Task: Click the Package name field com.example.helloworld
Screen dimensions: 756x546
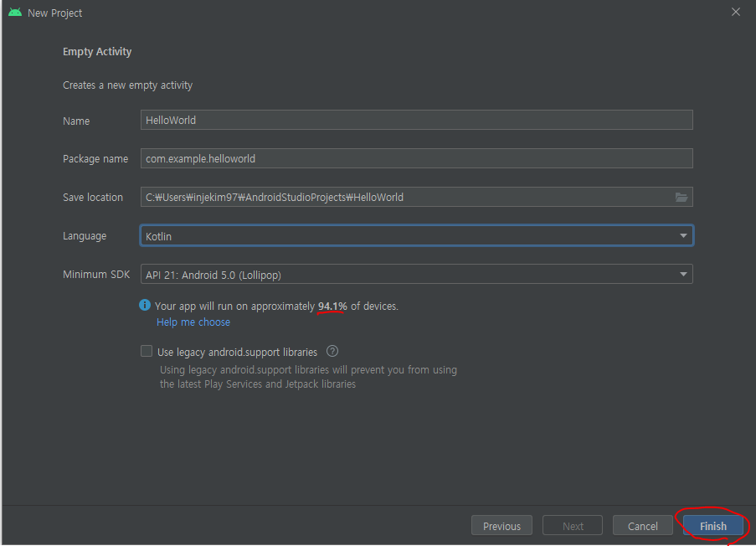Action: [x=417, y=158]
